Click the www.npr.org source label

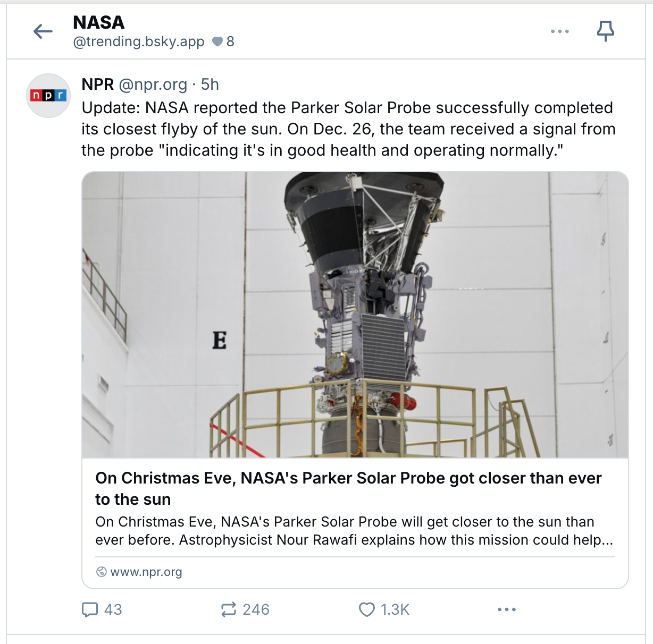pyautogui.click(x=146, y=572)
